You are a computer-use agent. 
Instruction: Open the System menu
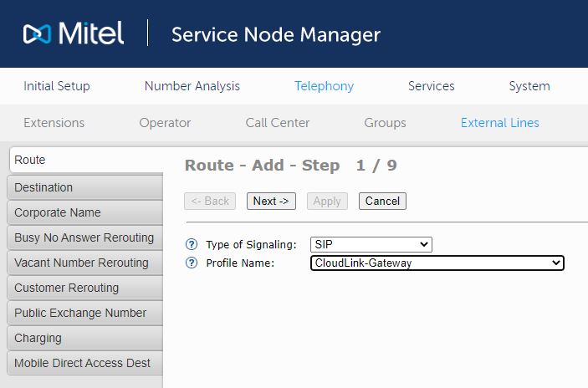[x=529, y=86]
